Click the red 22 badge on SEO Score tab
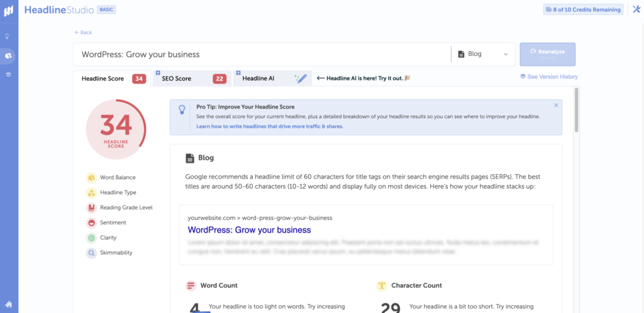The width and height of the screenshot is (644, 313). pos(219,79)
